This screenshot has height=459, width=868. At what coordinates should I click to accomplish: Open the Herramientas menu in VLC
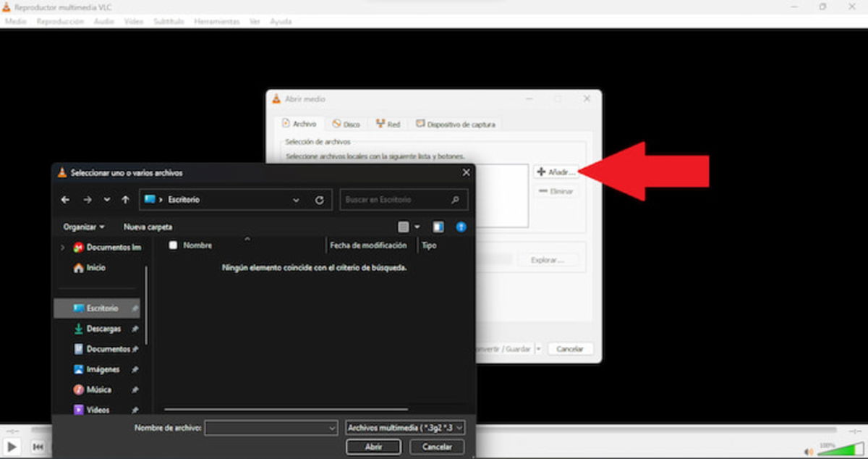coord(217,22)
